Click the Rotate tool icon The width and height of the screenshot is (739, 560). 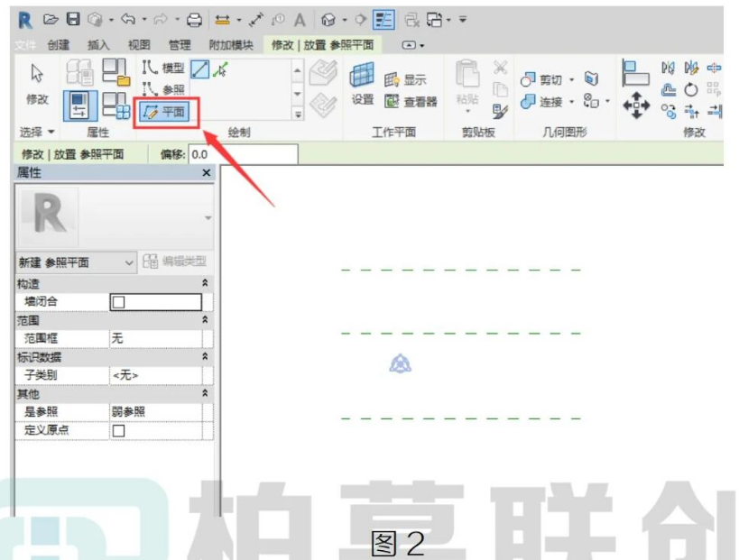click(x=691, y=89)
